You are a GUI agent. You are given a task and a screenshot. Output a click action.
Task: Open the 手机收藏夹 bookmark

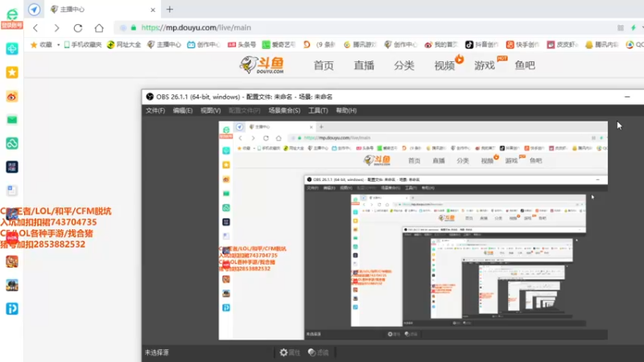83,45
